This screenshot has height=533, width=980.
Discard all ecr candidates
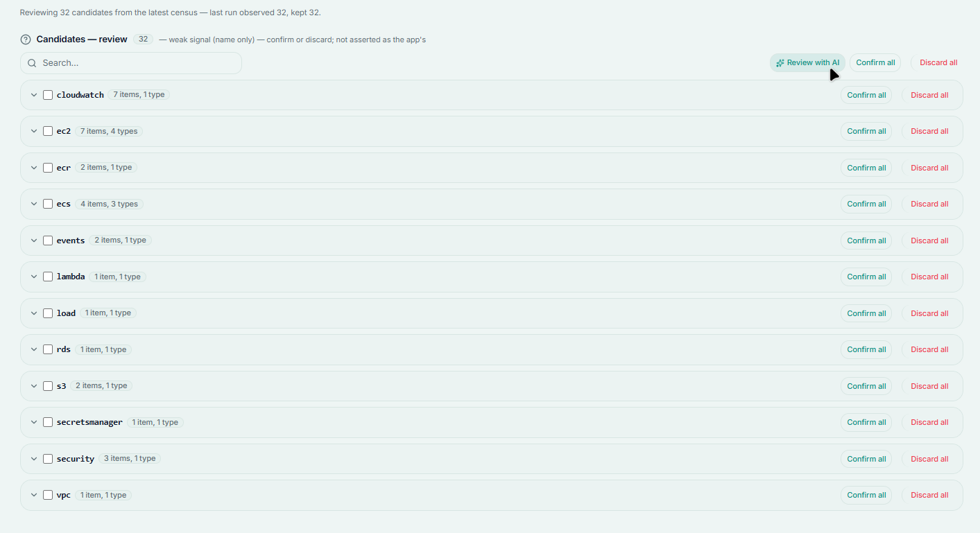(929, 168)
